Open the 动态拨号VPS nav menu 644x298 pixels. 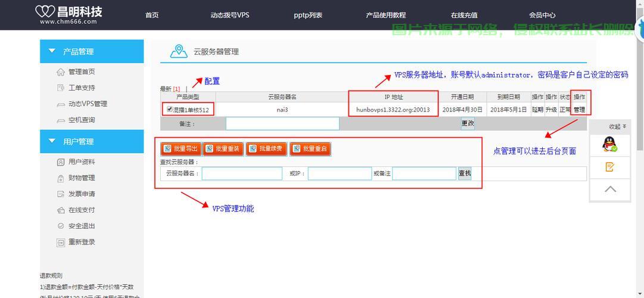[x=229, y=15]
